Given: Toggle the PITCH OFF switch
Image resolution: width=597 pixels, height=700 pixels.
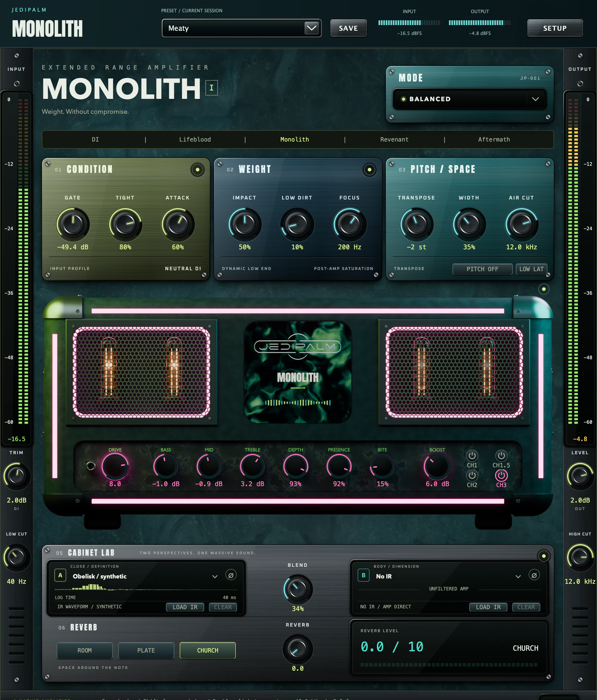Looking at the screenshot, I should tap(482, 269).
